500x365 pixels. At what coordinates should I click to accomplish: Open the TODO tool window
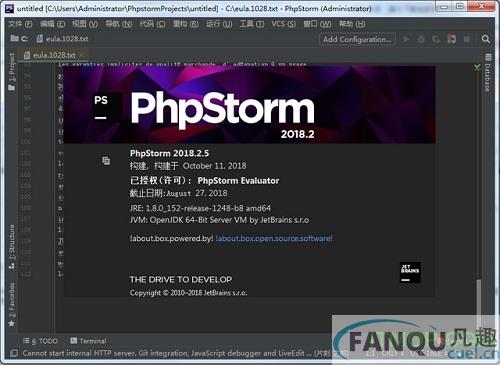pos(40,341)
